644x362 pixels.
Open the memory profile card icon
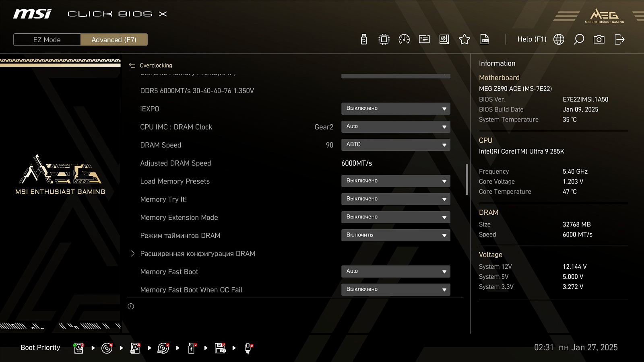[424, 39]
